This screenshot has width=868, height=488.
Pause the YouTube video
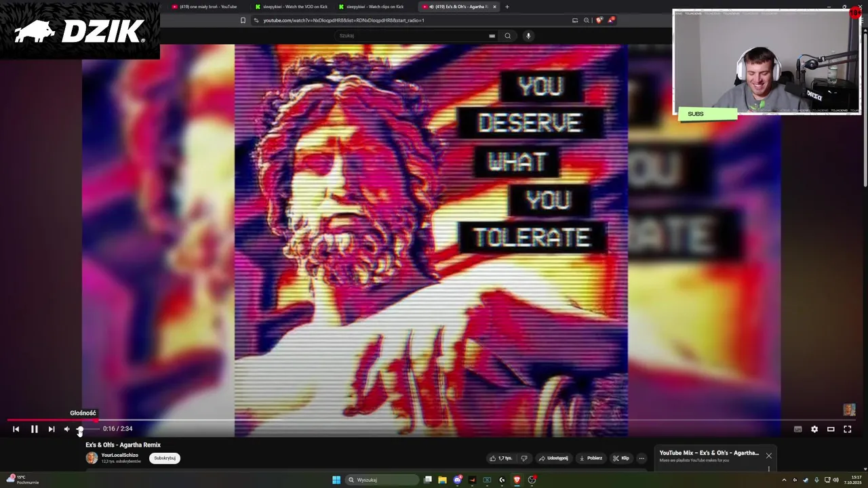point(34,429)
